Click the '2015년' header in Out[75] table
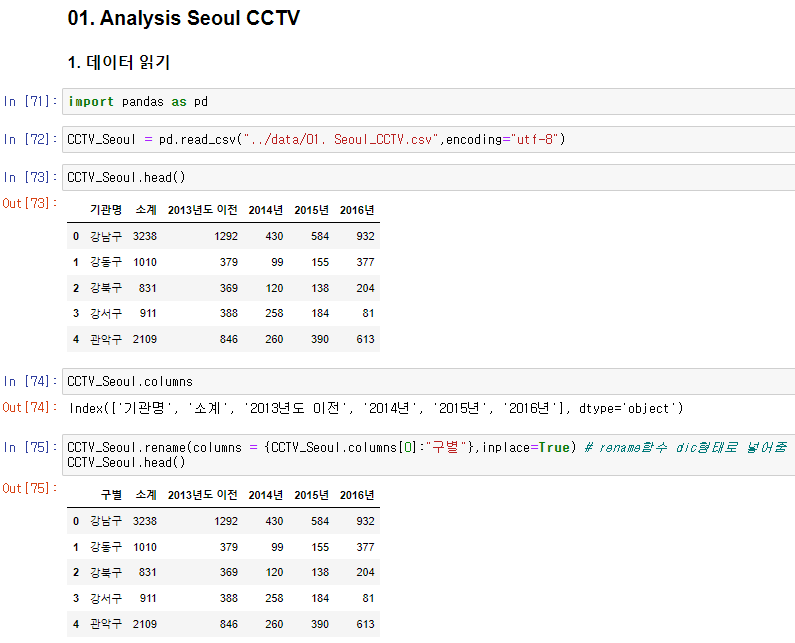795x643 pixels. click(311, 495)
